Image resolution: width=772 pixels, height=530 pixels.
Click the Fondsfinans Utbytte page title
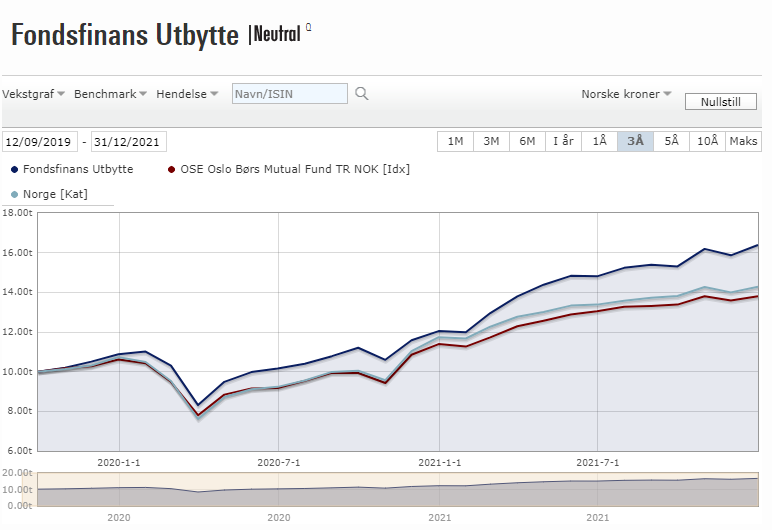coord(125,35)
